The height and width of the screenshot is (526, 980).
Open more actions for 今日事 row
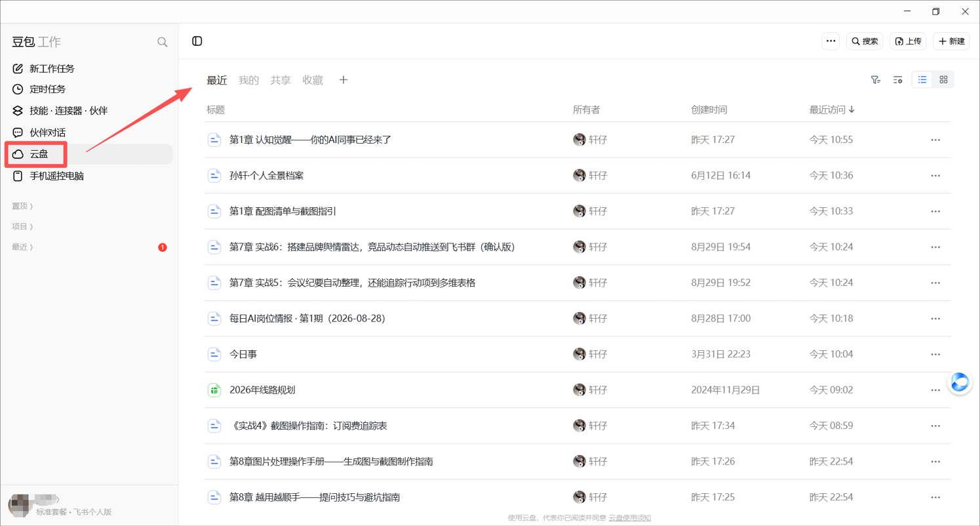tap(935, 354)
